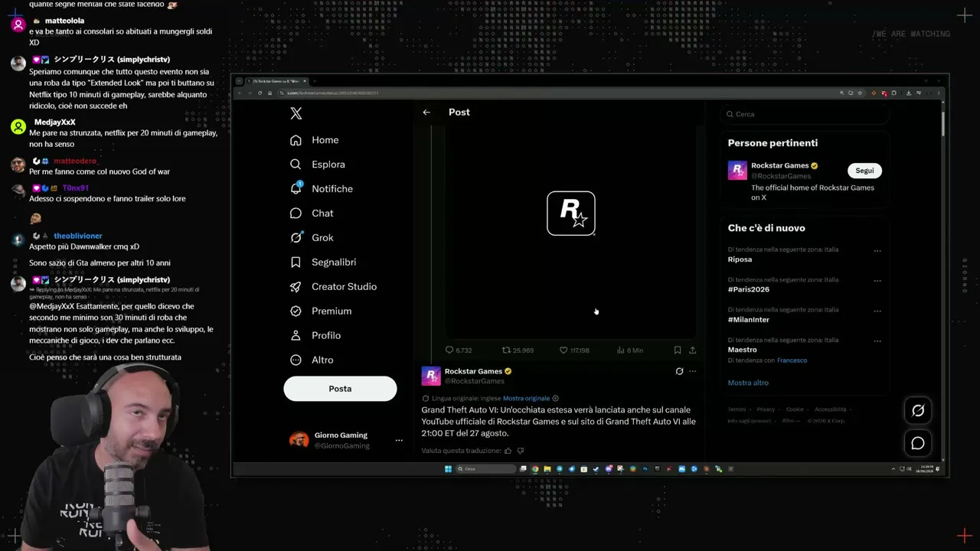
Task: Open the floating Grok button
Action: tap(918, 411)
